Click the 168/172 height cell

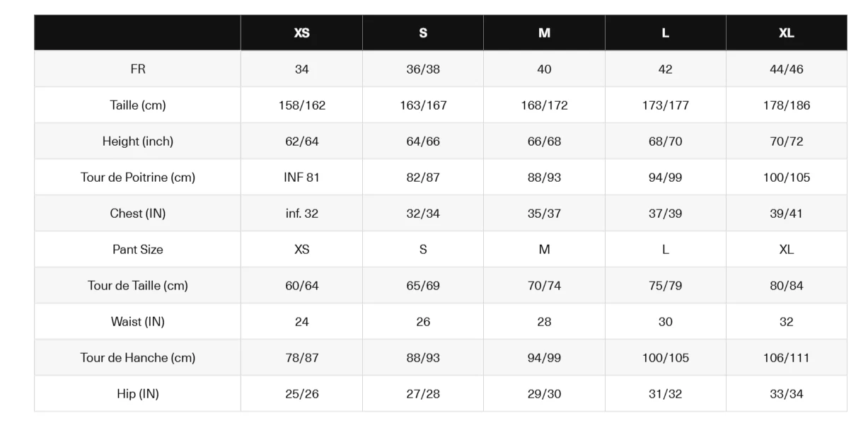click(544, 105)
